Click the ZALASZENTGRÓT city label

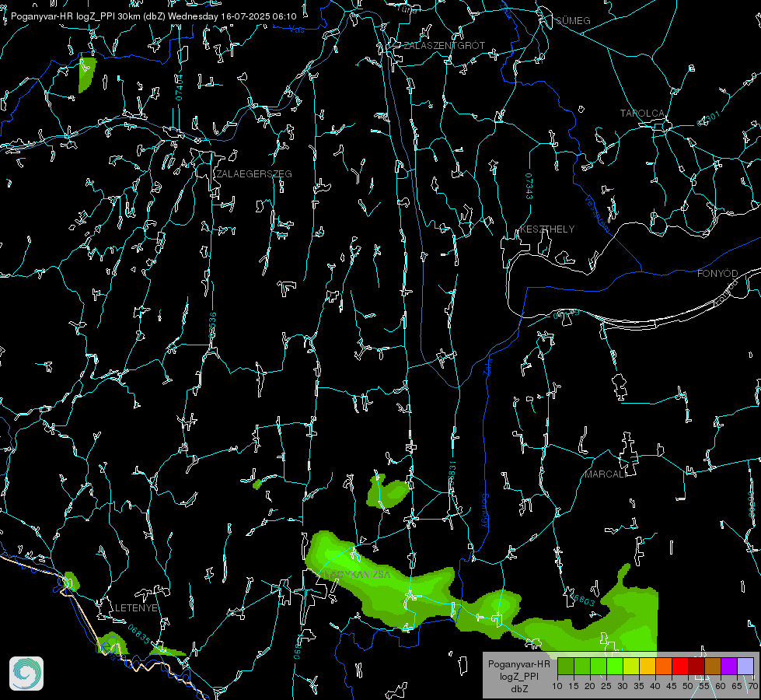click(x=444, y=46)
